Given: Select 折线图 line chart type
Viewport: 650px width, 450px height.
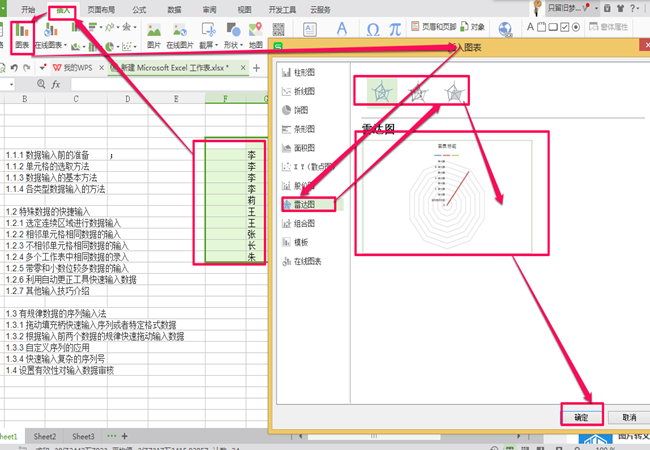Looking at the screenshot, I should coord(298,91).
